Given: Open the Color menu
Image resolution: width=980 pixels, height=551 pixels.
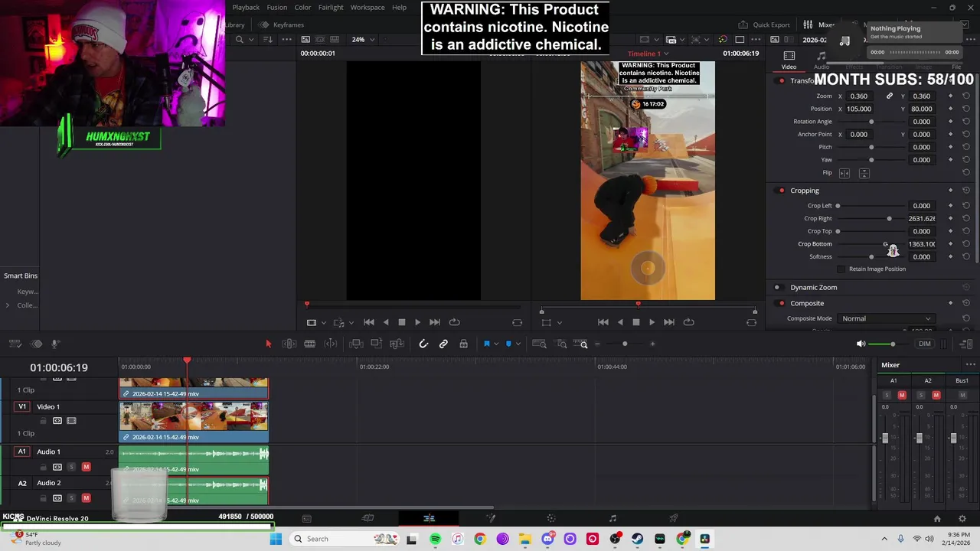Looking at the screenshot, I should (x=302, y=8).
